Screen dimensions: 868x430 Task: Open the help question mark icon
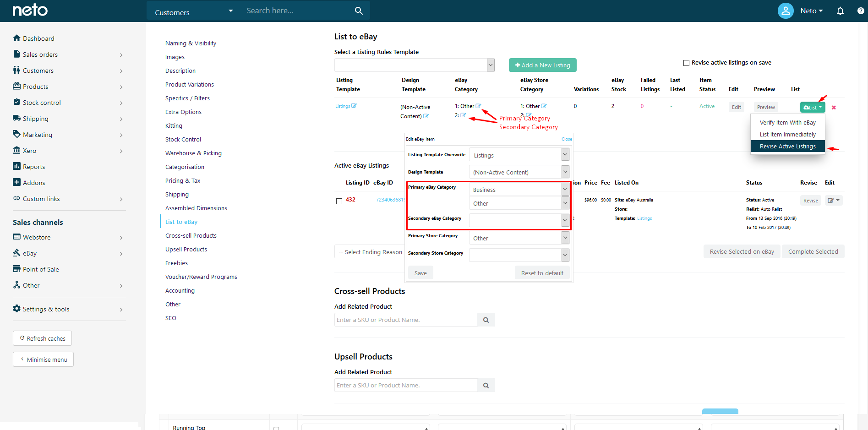tap(861, 11)
